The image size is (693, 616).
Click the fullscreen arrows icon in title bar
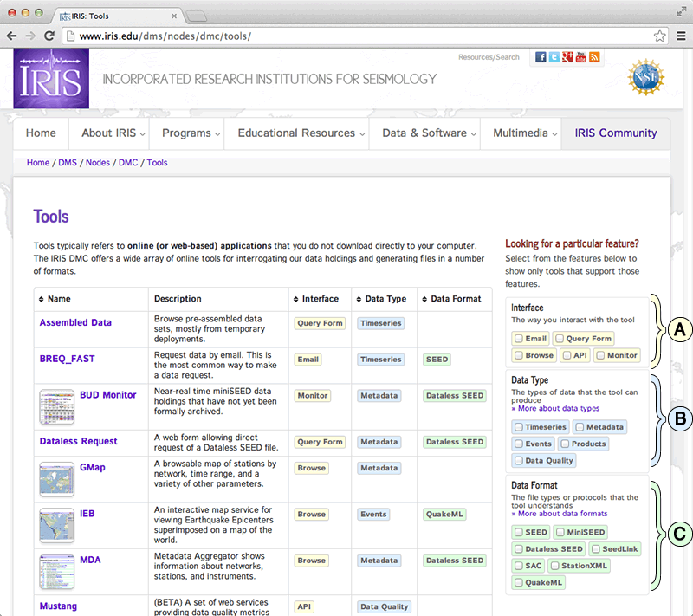tap(681, 12)
